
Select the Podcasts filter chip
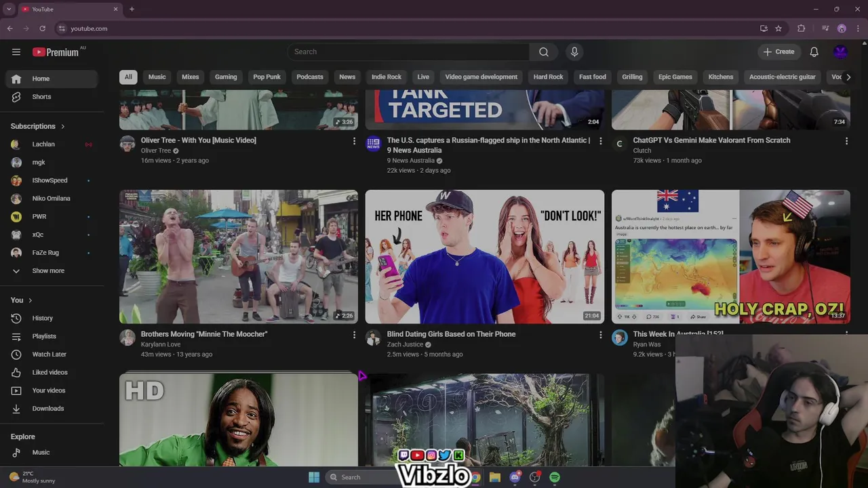[310, 77]
